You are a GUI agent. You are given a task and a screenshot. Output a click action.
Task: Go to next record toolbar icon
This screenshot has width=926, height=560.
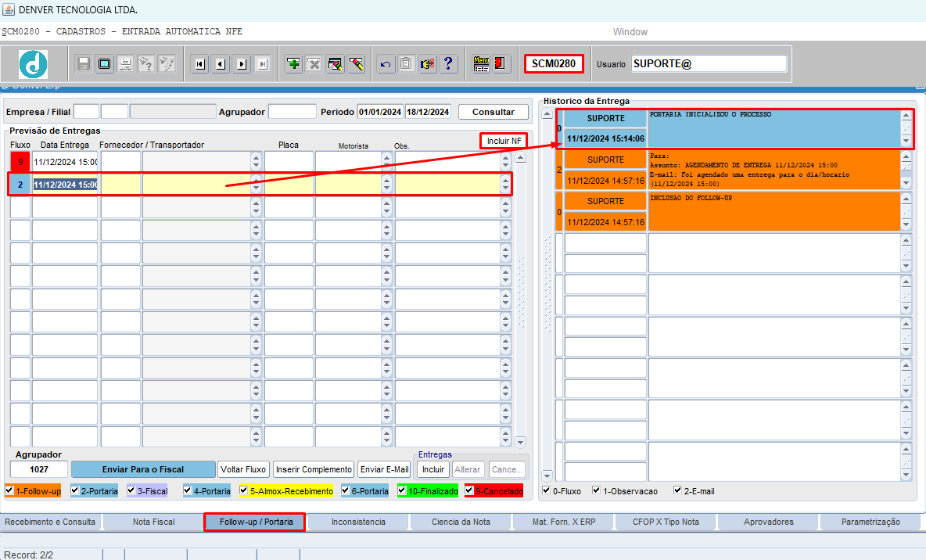(242, 64)
